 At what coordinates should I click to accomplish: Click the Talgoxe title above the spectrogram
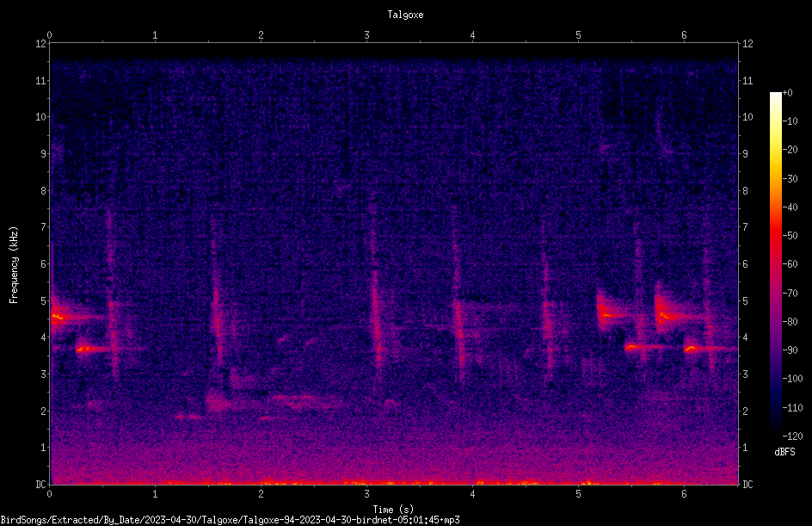[x=405, y=15]
